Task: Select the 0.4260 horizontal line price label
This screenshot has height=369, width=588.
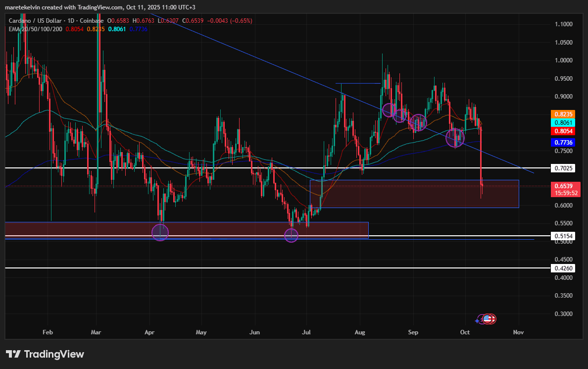Action: pyautogui.click(x=563, y=268)
